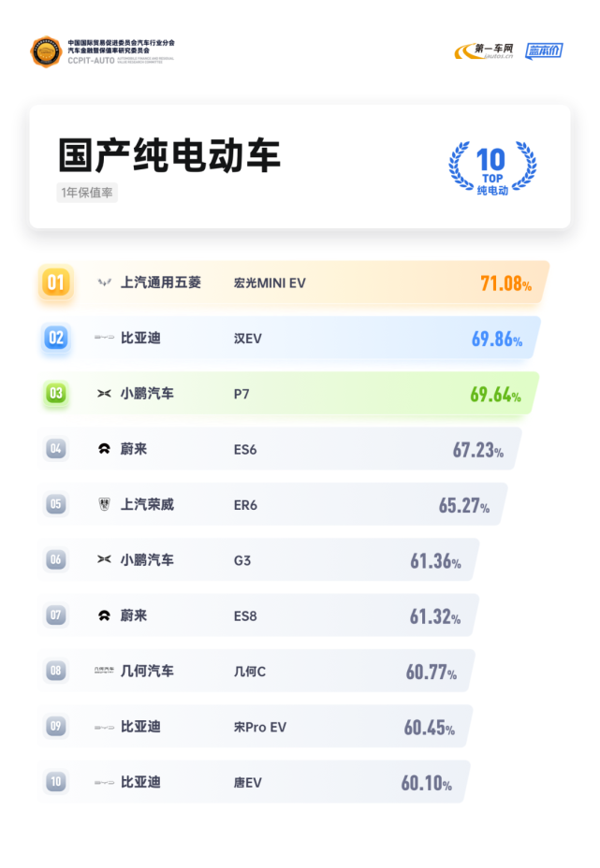Click the 第一车网 iautos.cn logo

[484, 51]
